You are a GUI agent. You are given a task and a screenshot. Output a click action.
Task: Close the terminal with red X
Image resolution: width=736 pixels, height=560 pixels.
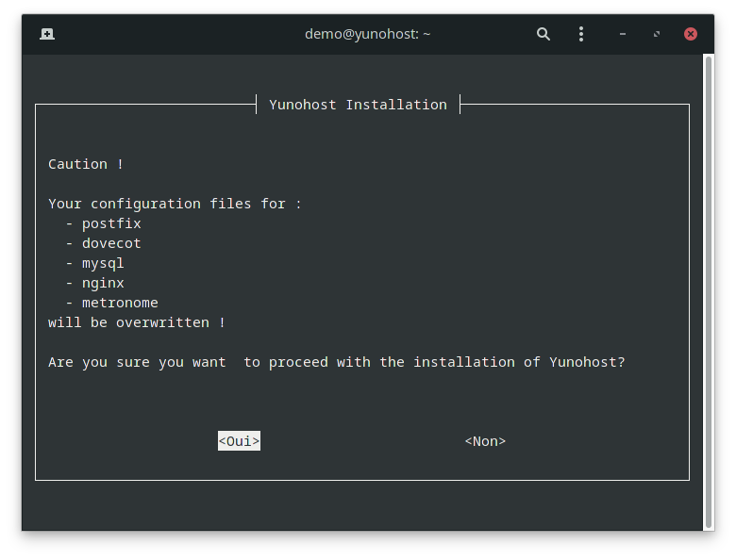pos(691,34)
